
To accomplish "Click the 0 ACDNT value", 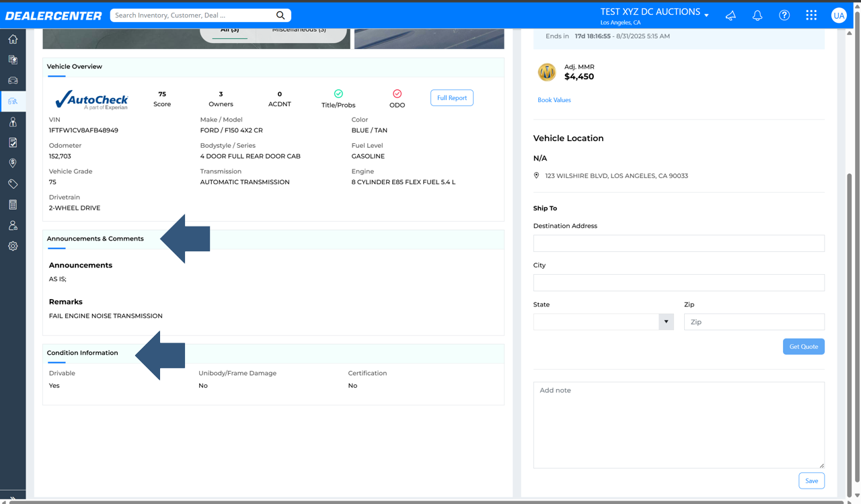I will click(x=280, y=94).
